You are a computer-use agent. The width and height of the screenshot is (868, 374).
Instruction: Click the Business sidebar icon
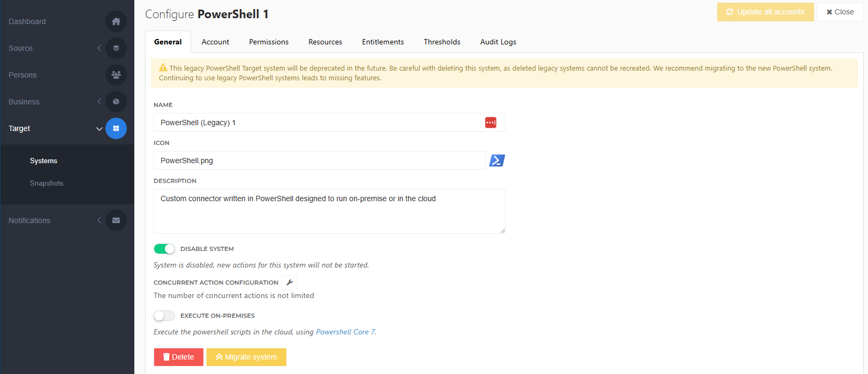pos(116,102)
